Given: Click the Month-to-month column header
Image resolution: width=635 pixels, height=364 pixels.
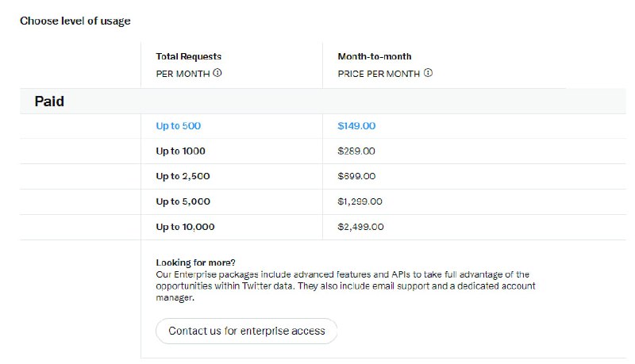Looking at the screenshot, I should pos(374,56).
